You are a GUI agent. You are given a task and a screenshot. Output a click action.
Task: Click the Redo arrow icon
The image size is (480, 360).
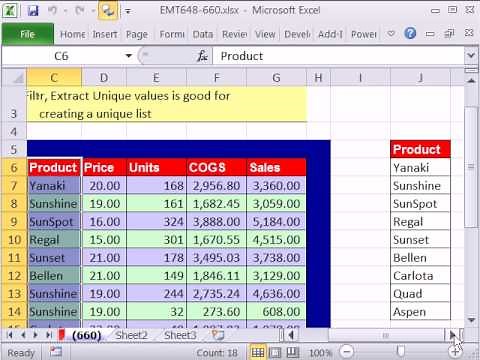pos(79,11)
